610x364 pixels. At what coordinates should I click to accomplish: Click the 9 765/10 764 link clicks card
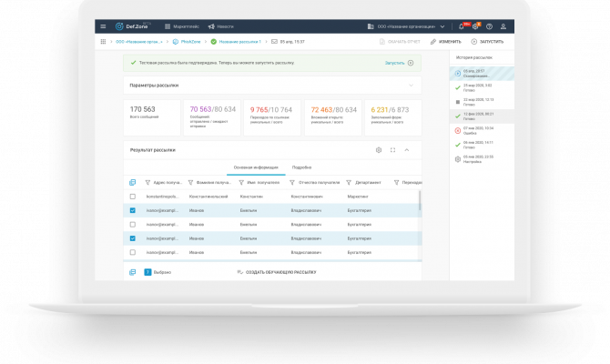272,117
